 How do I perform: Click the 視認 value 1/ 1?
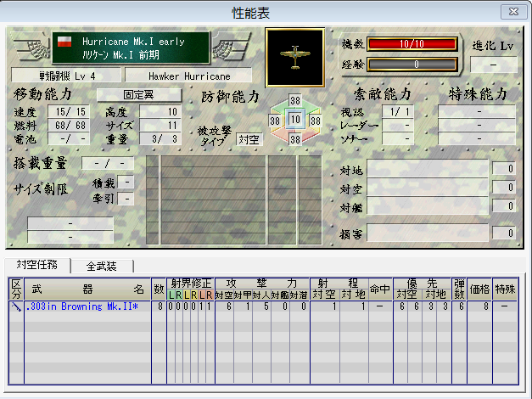click(398, 111)
